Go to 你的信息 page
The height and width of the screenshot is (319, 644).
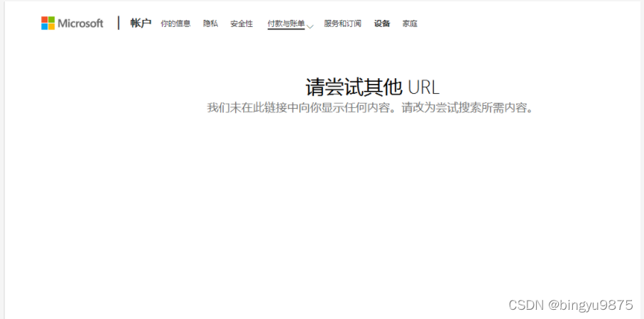tap(176, 24)
